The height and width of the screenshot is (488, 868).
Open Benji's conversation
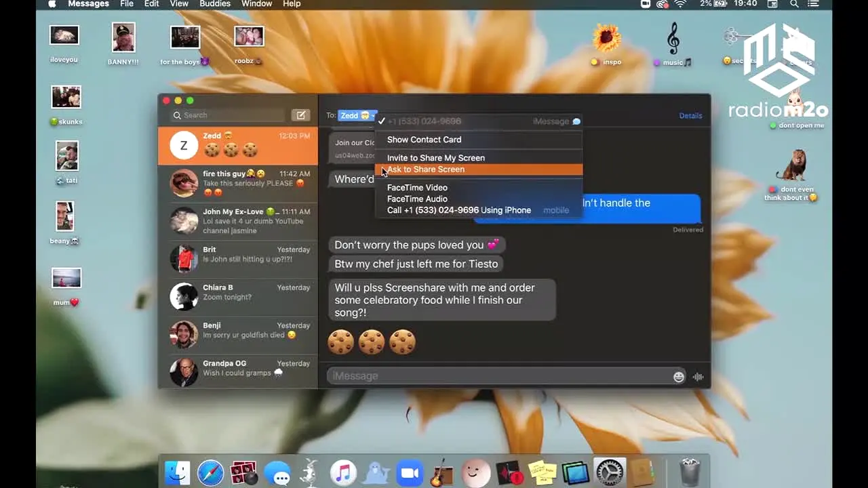(238, 335)
